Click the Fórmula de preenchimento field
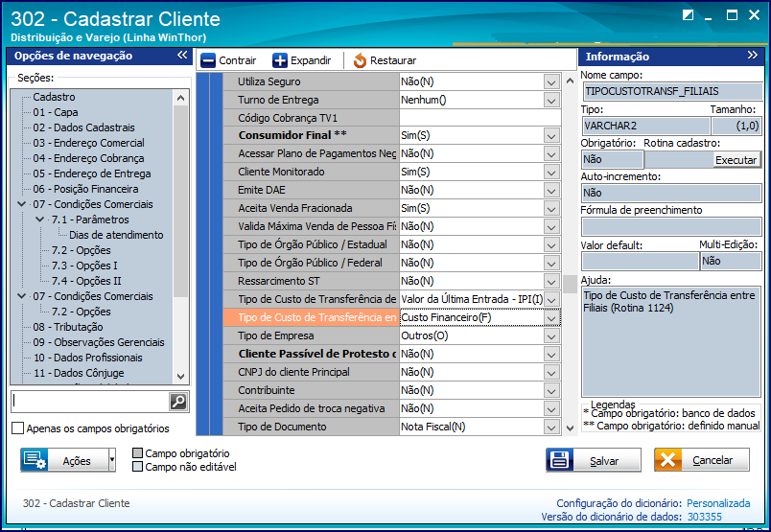Viewport: 771px width, 532px height. point(671,226)
